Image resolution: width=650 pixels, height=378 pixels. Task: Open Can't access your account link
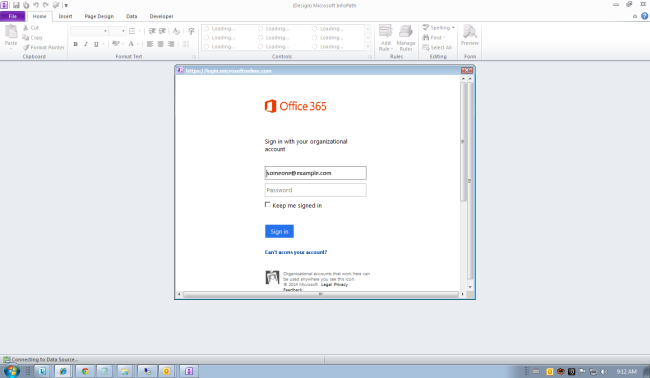pyautogui.click(x=296, y=252)
